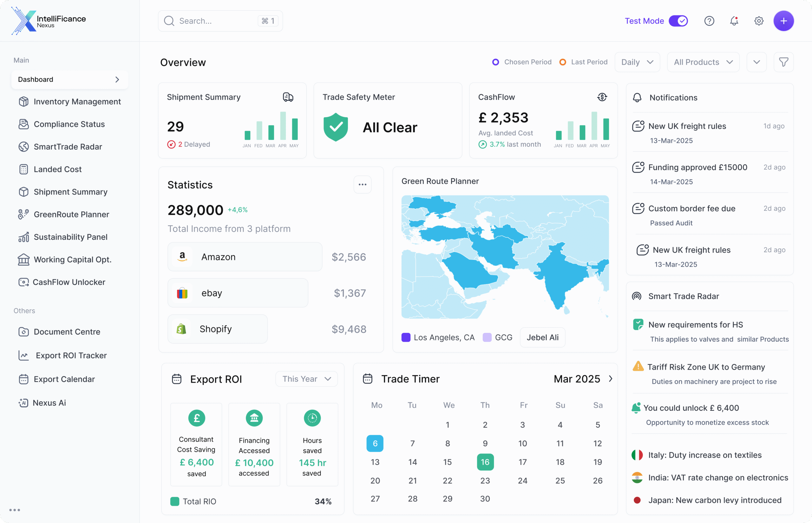Click the Jebel Ali button
Screen dimensions: 812x523
[542, 337]
